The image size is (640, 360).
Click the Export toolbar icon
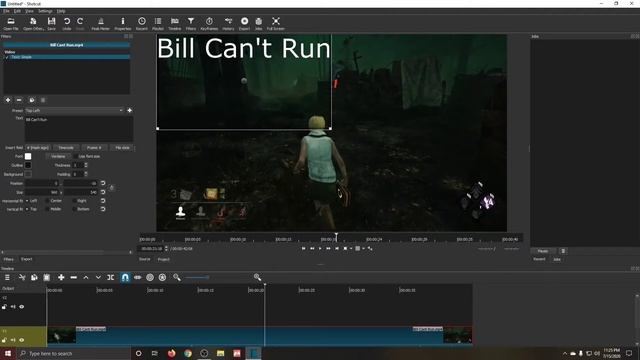[x=244, y=24]
